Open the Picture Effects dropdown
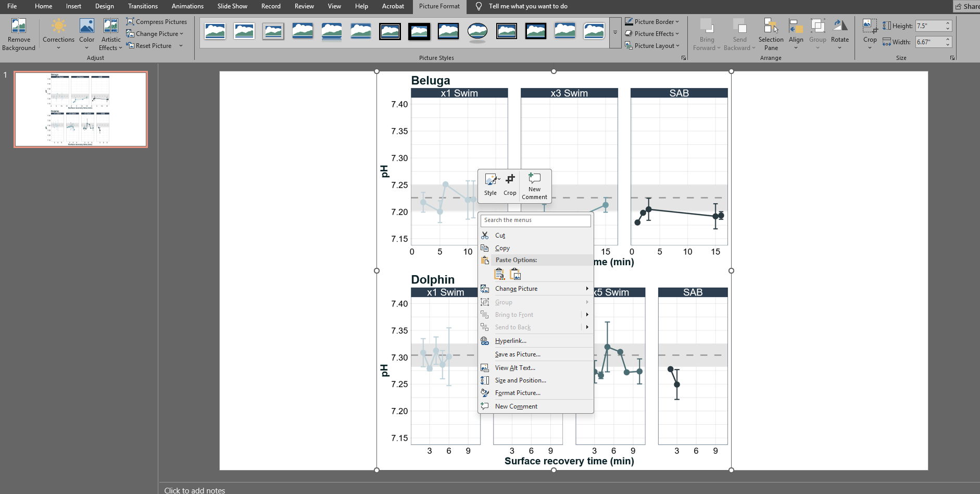Screen dimensions: 980x494 coord(652,33)
